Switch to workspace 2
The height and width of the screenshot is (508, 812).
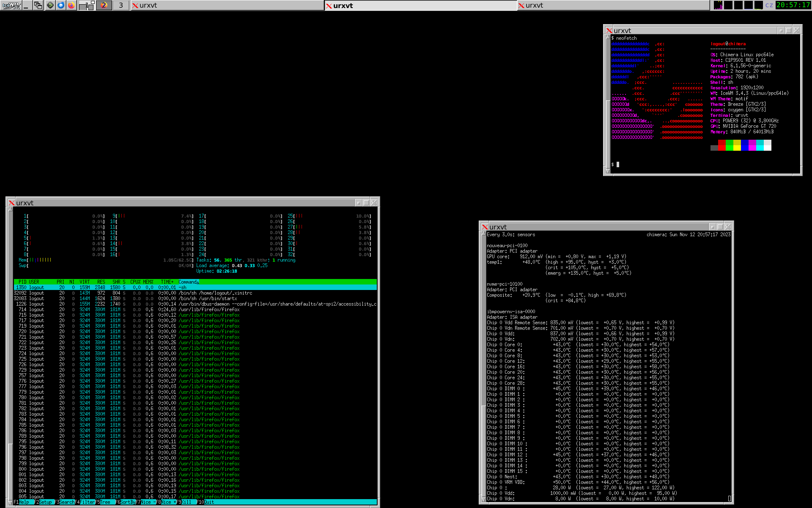pyautogui.click(x=104, y=5)
